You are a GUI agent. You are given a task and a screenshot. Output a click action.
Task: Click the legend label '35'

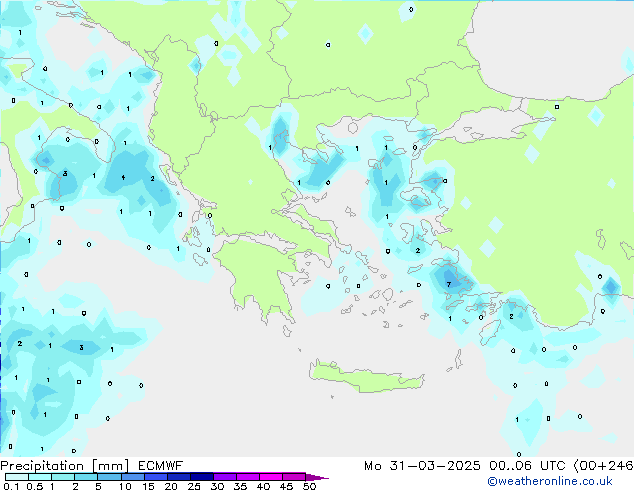240,486
